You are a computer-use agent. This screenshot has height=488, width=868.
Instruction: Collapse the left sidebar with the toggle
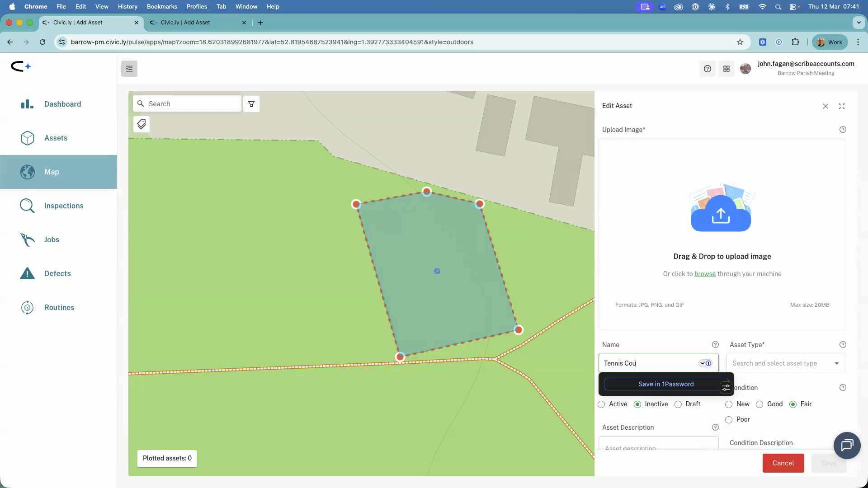[x=129, y=69]
